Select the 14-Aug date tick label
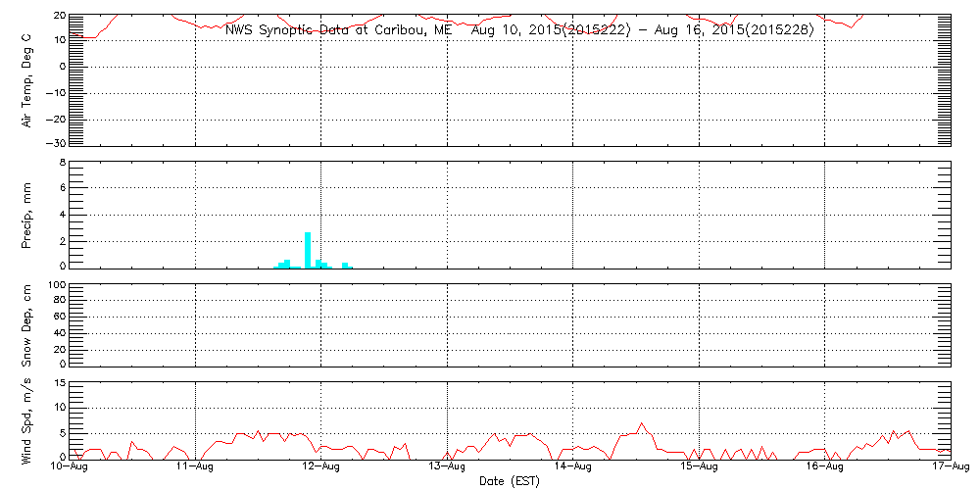Image resolution: width=980 pixels, height=490 pixels. [573, 468]
